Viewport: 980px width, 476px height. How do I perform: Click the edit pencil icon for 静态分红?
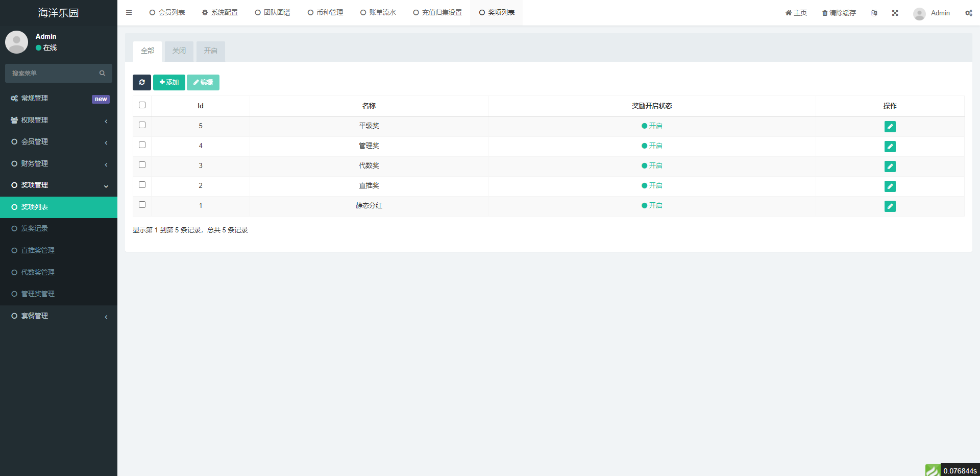(x=890, y=206)
